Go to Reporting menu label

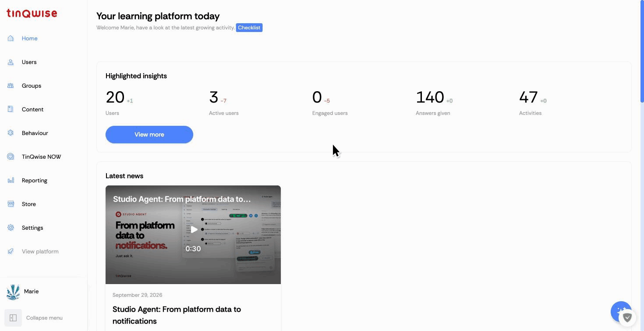[35, 181]
